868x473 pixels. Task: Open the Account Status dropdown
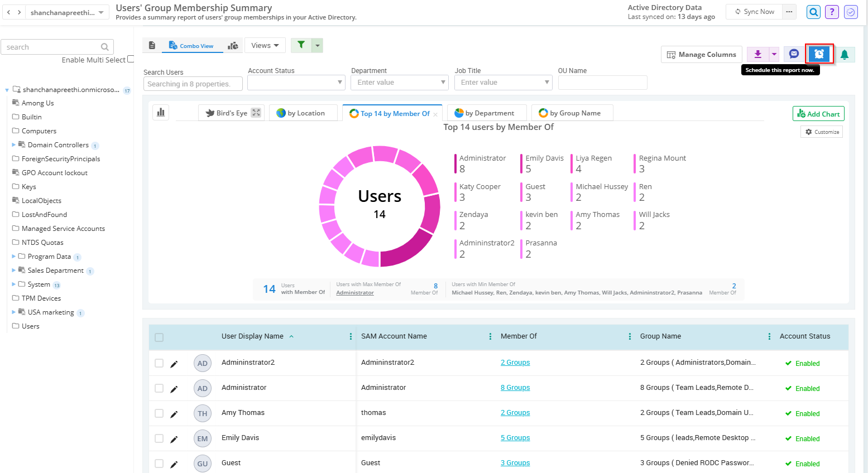[x=296, y=82]
